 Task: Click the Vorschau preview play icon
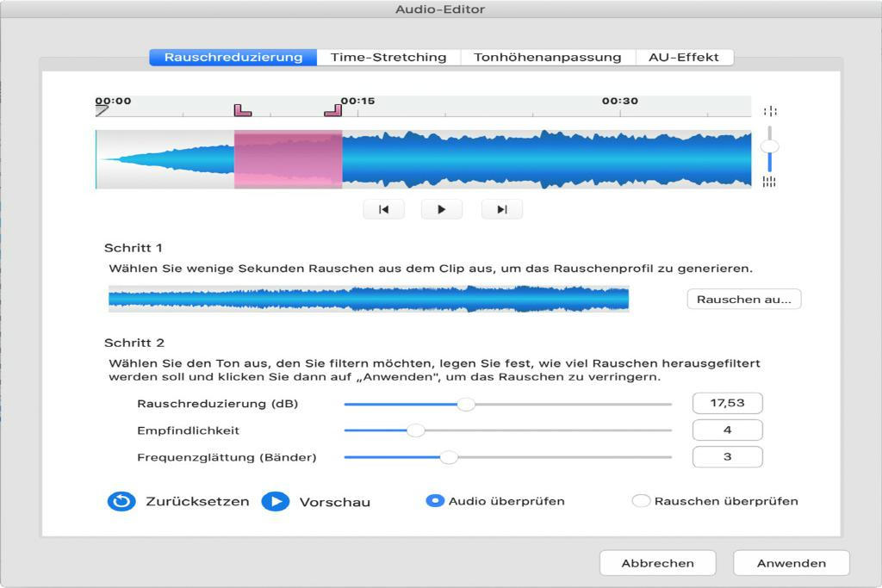click(x=275, y=502)
